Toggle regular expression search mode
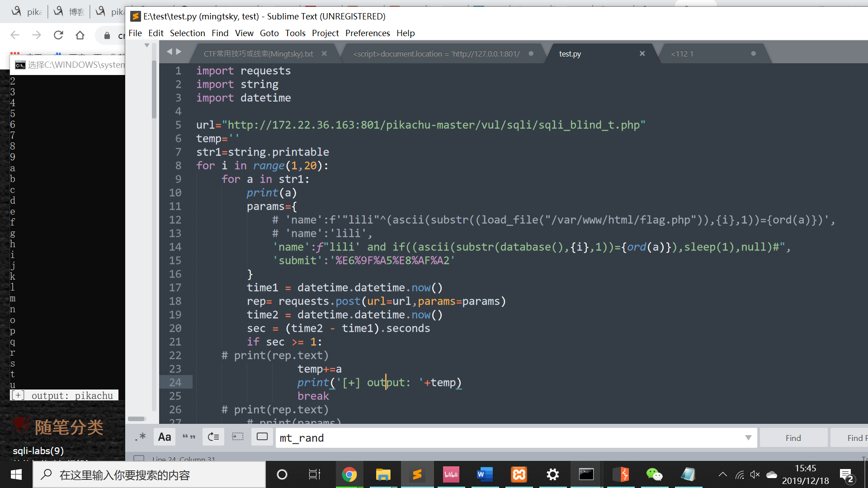The width and height of the screenshot is (868, 488). click(x=141, y=437)
